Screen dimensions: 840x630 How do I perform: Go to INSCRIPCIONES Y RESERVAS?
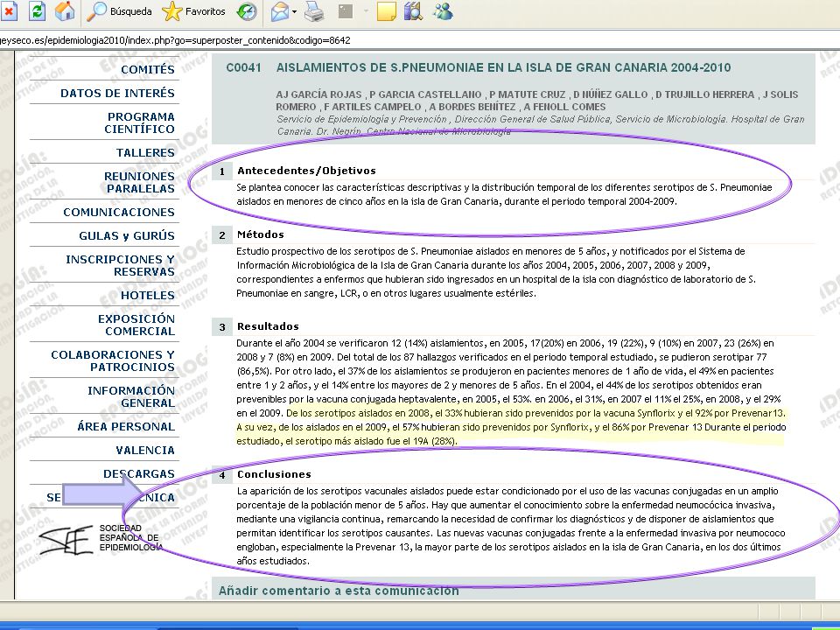[120, 265]
